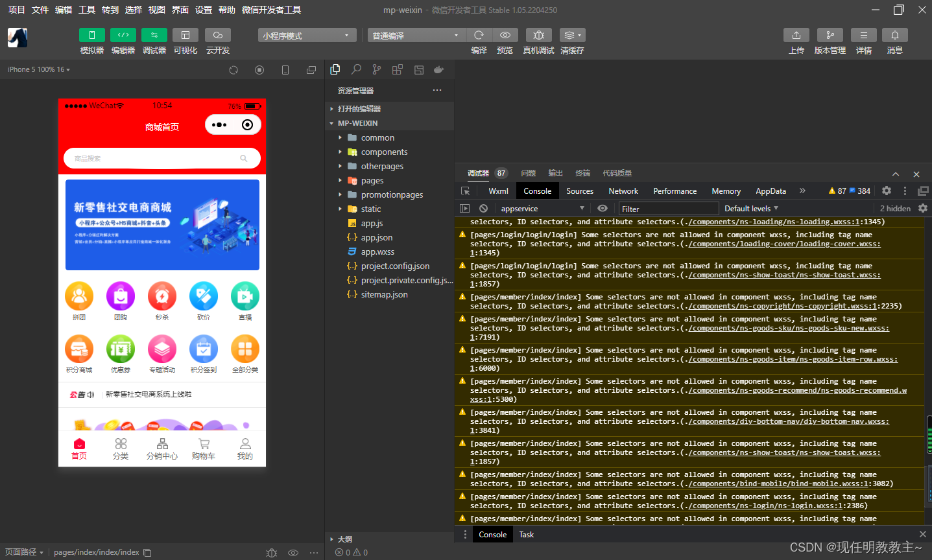Open project Details (详情)

(x=863, y=35)
